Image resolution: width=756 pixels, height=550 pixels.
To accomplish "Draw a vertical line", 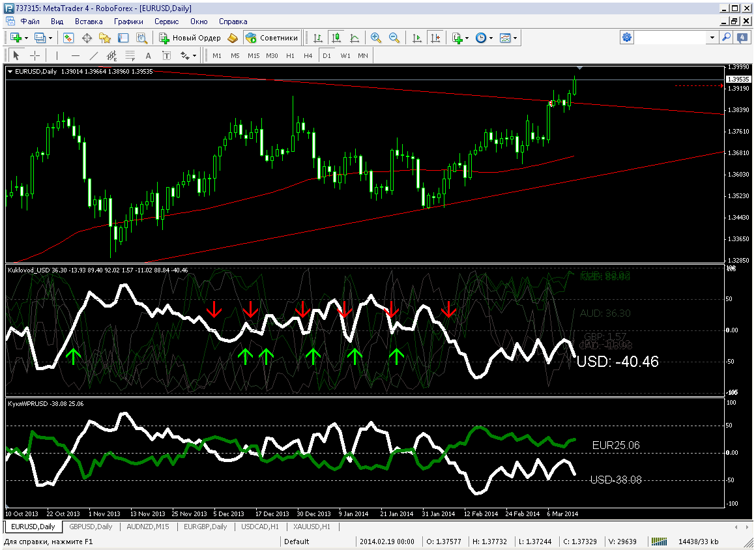I will [57, 55].
